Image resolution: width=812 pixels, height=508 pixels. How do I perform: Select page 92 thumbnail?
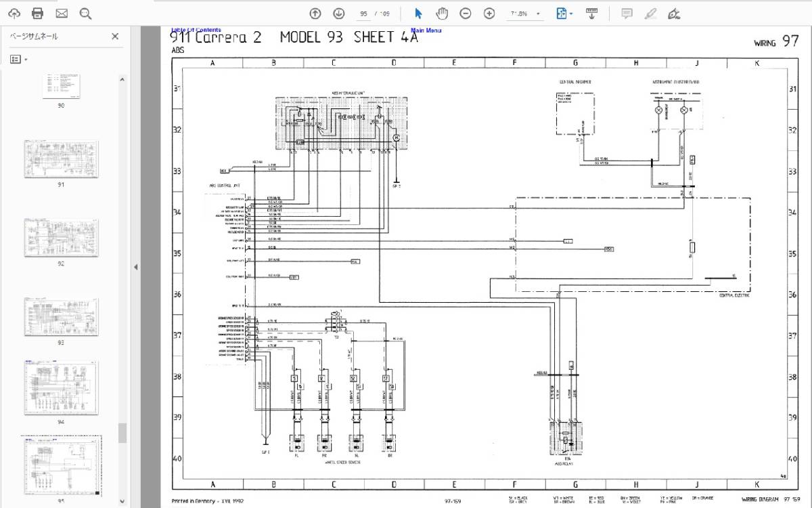coord(61,238)
